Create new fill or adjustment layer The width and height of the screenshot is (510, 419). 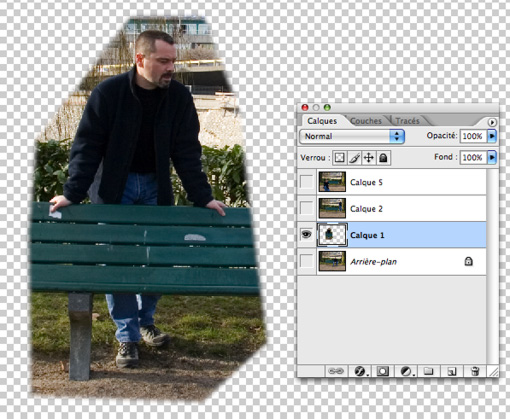coord(406,371)
